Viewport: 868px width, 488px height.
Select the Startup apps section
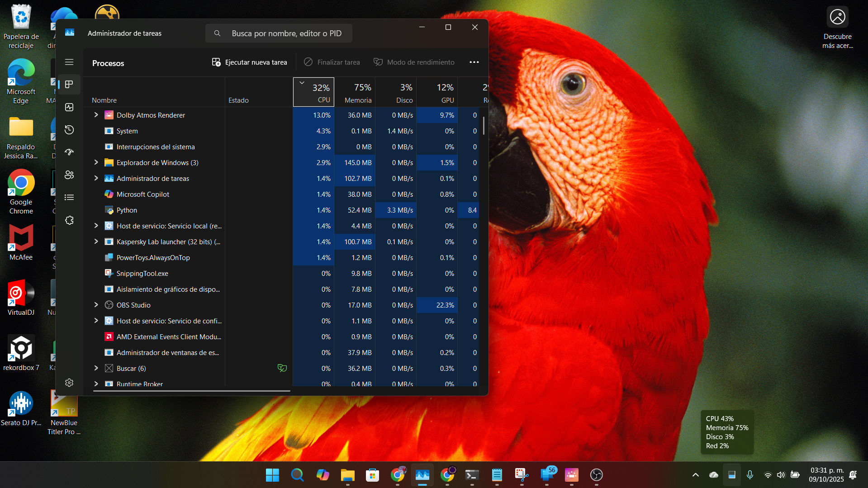tap(69, 152)
